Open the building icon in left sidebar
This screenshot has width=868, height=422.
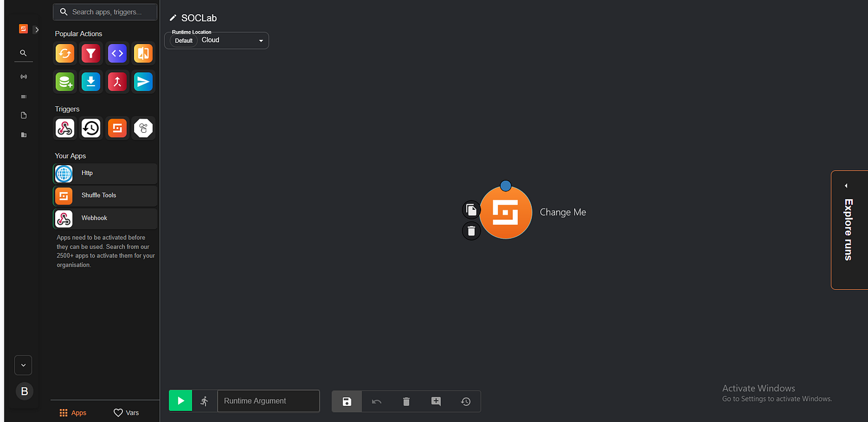(x=24, y=135)
